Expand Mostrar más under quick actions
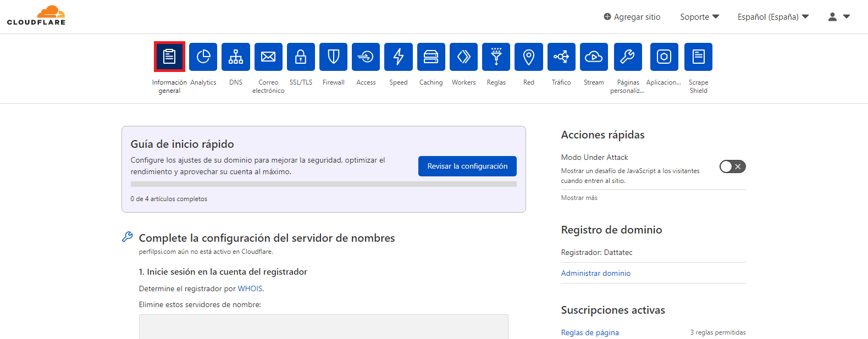868x339 pixels. pyautogui.click(x=579, y=198)
